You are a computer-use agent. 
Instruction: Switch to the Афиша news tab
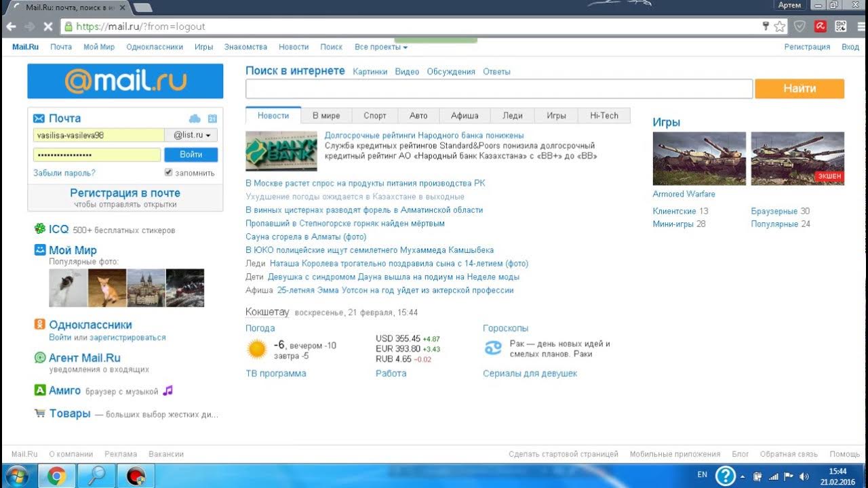pos(465,116)
